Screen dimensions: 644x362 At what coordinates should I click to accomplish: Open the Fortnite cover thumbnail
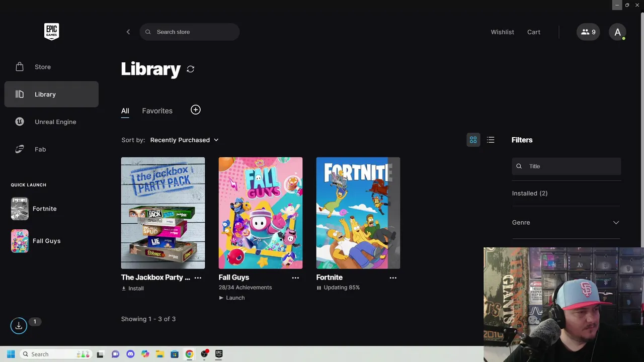coord(358,213)
